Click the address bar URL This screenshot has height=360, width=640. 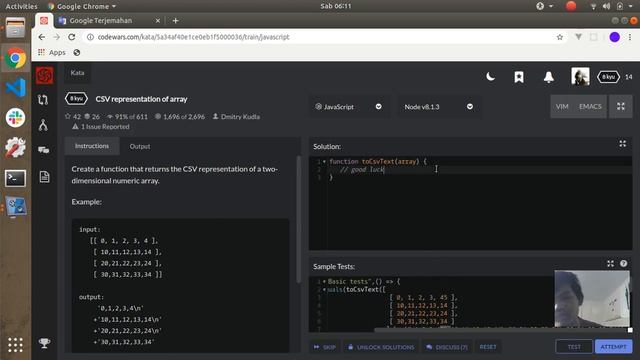[193, 37]
